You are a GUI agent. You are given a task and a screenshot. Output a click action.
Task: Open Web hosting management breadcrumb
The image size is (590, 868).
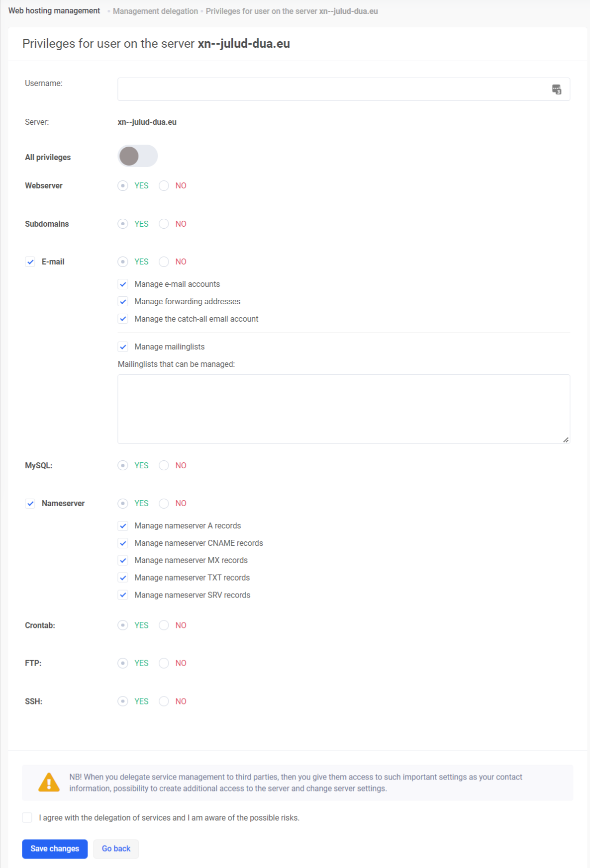[54, 11]
